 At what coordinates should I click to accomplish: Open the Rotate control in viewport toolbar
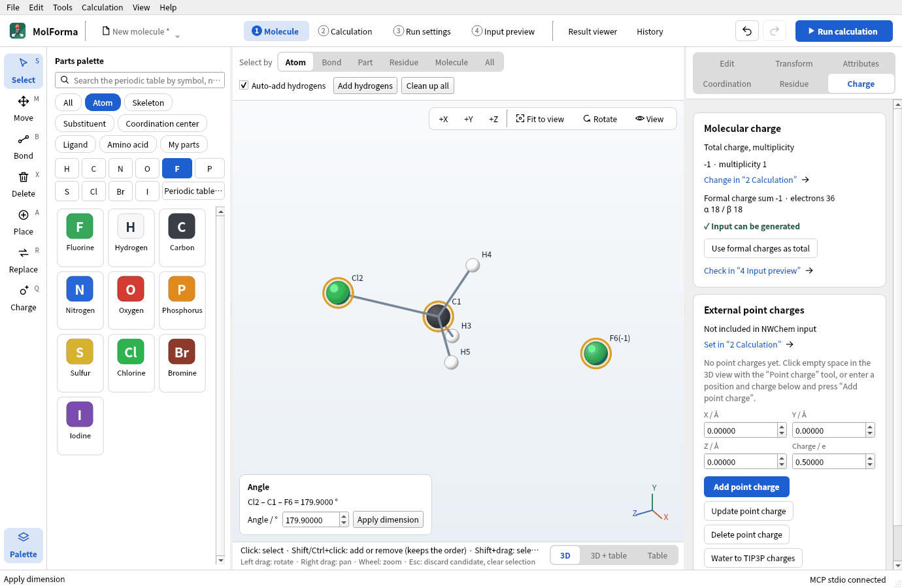[600, 119]
